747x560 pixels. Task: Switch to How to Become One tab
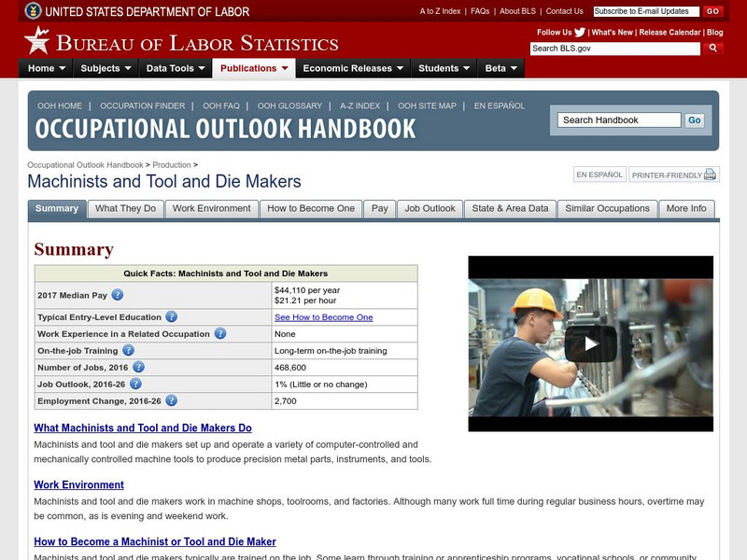click(x=311, y=208)
